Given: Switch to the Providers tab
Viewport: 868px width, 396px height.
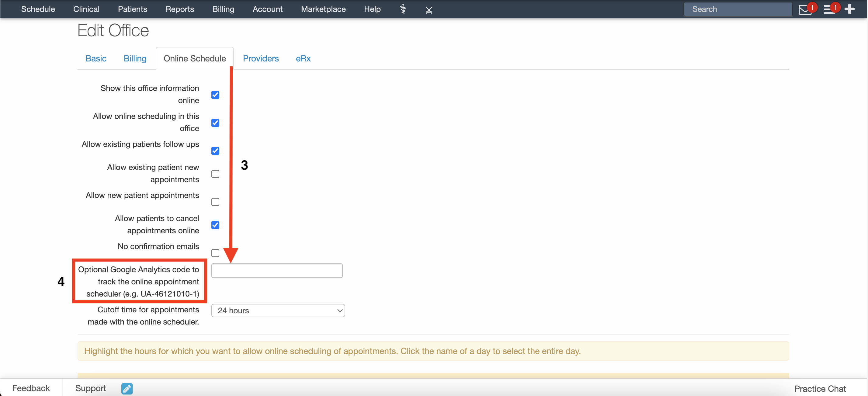Looking at the screenshot, I should pyautogui.click(x=261, y=58).
